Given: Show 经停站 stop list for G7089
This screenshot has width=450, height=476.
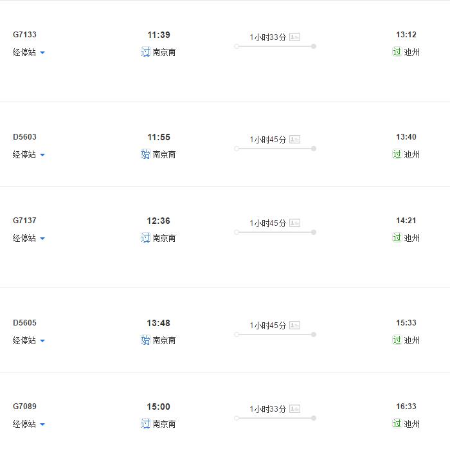Looking at the screenshot, I should (x=29, y=424).
